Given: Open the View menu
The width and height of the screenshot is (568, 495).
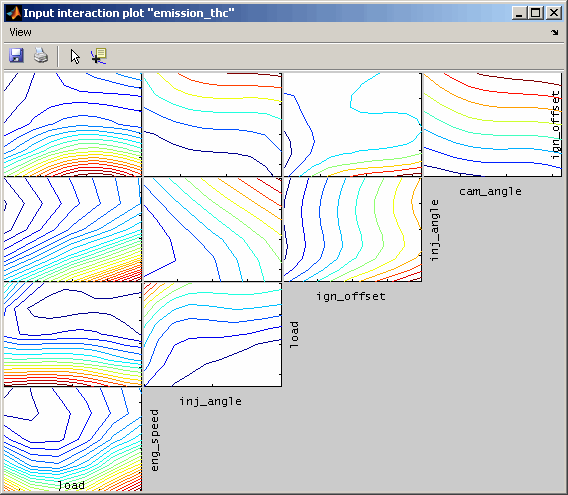Looking at the screenshot, I should pos(20,33).
